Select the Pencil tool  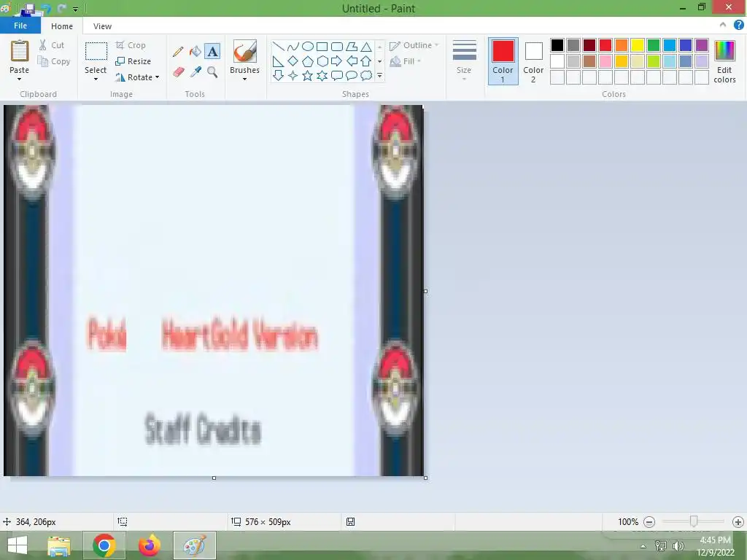click(x=178, y=52)
